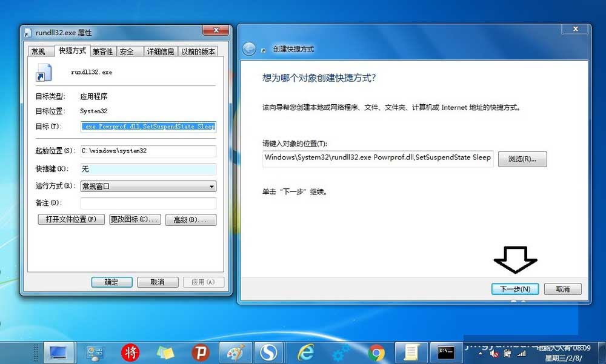
Task: Click the 备注 comment field
Action: point(148,204)
